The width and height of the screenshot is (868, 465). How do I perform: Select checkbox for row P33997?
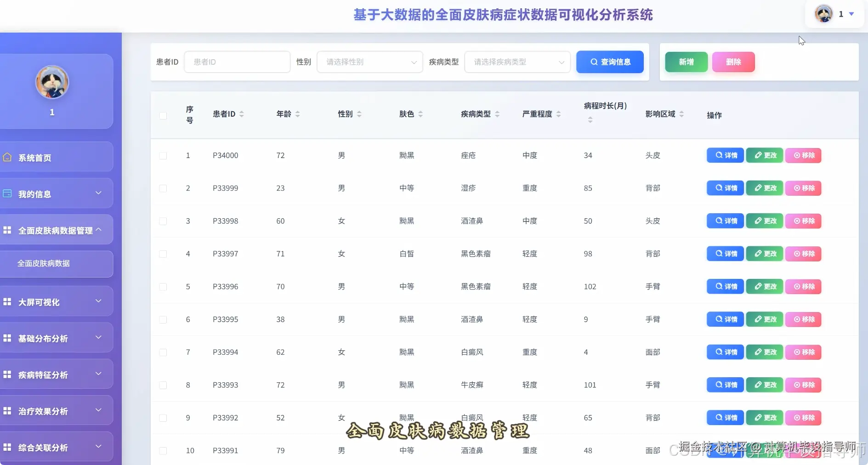click(163, 254)
